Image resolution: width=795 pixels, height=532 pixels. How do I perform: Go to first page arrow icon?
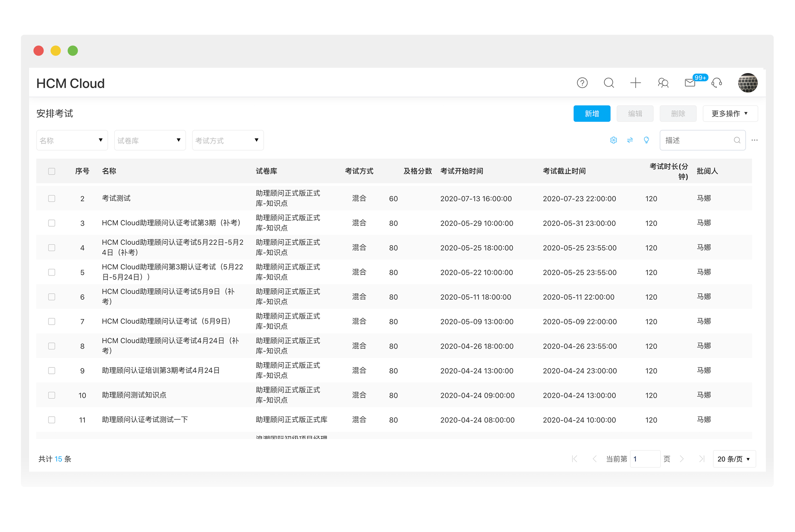pyautogui.click(x=575, y=459)
